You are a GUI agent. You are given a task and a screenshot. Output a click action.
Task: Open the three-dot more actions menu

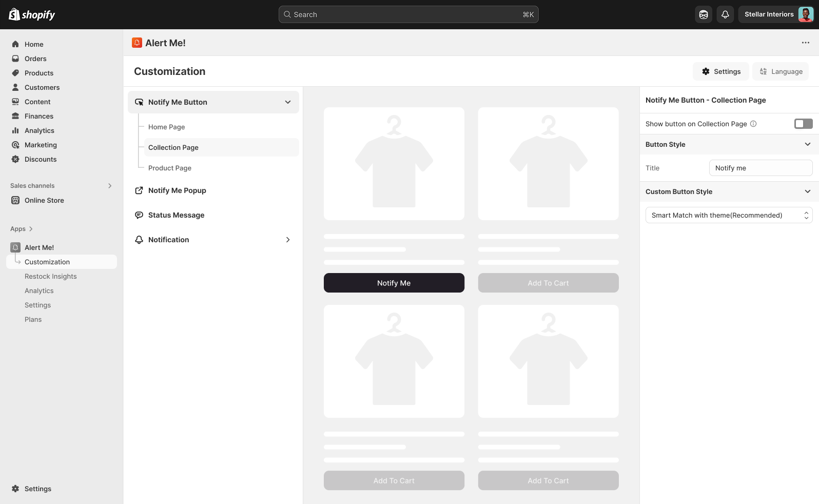[806, 43]
